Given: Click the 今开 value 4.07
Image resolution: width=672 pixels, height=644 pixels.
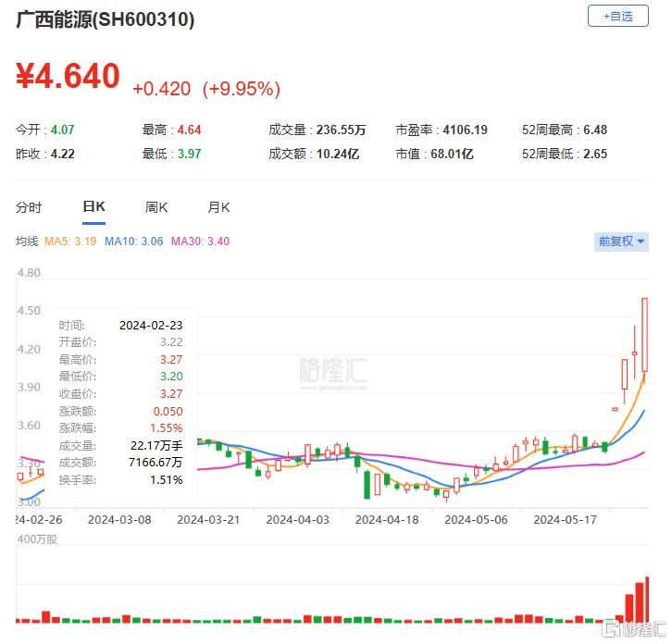Looking at the screenshot, I should 63,130.
